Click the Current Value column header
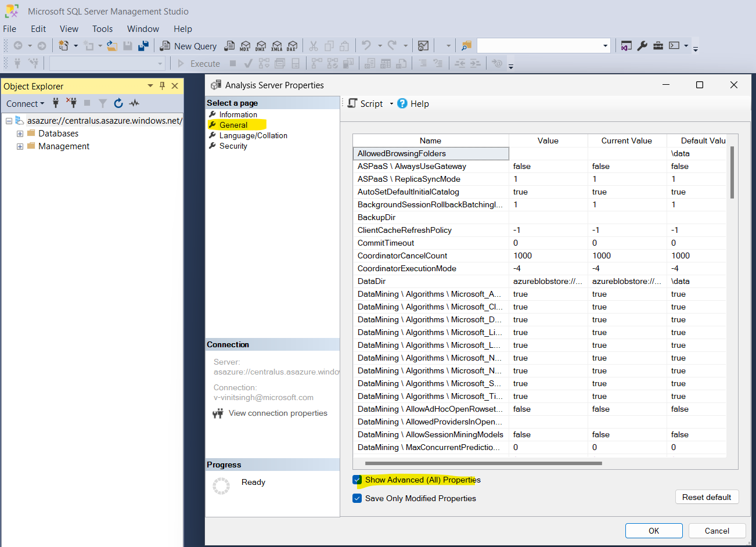 627,141
